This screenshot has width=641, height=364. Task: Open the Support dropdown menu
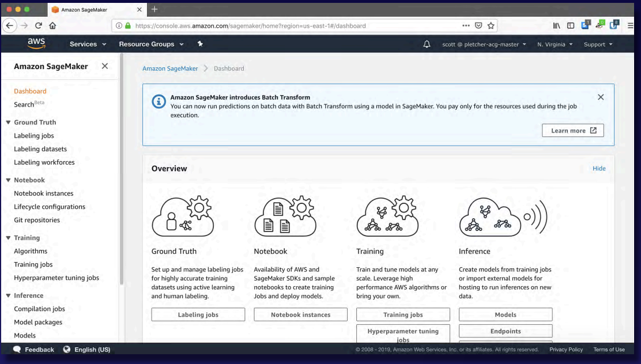[x=598, y=44]
